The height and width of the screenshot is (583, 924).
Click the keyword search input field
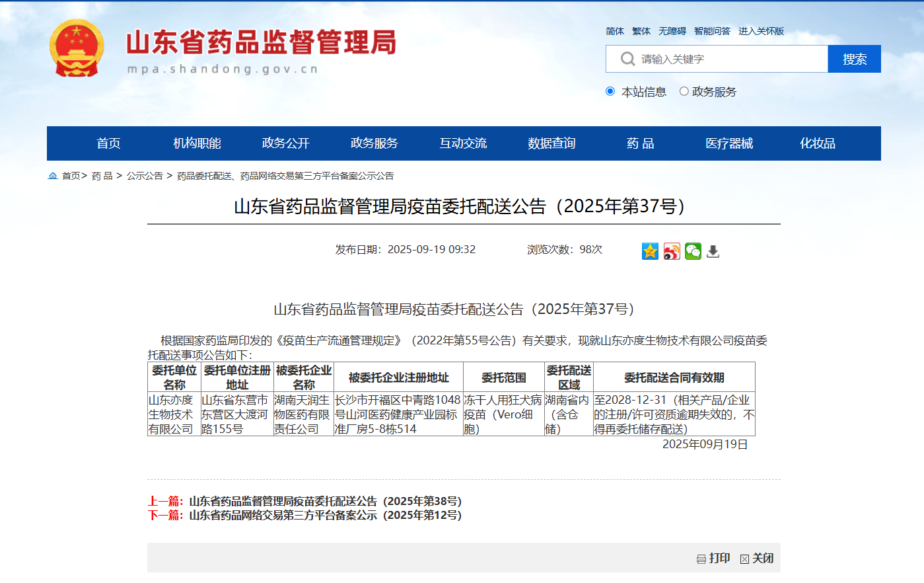pos(727,59)
